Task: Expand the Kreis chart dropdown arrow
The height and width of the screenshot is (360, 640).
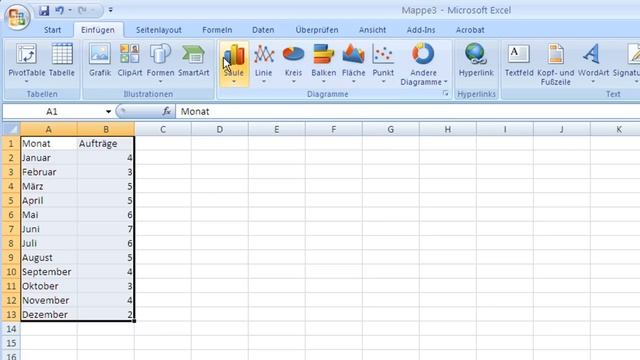Action: coord(293,82)
